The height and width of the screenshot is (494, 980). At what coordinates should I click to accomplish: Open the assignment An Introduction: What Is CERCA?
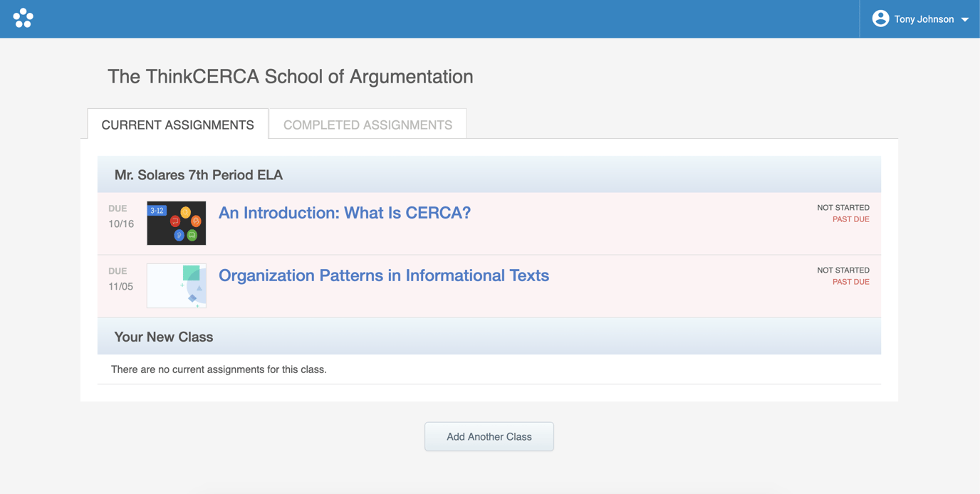344,213
